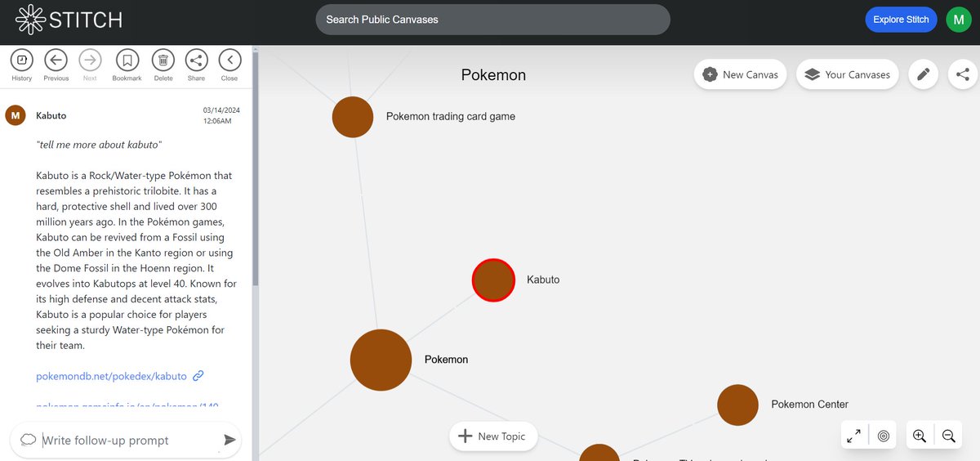Click the fullscreen expand arrows icon
The width and height of the screenshot is (980, 461).
point(854,436)
